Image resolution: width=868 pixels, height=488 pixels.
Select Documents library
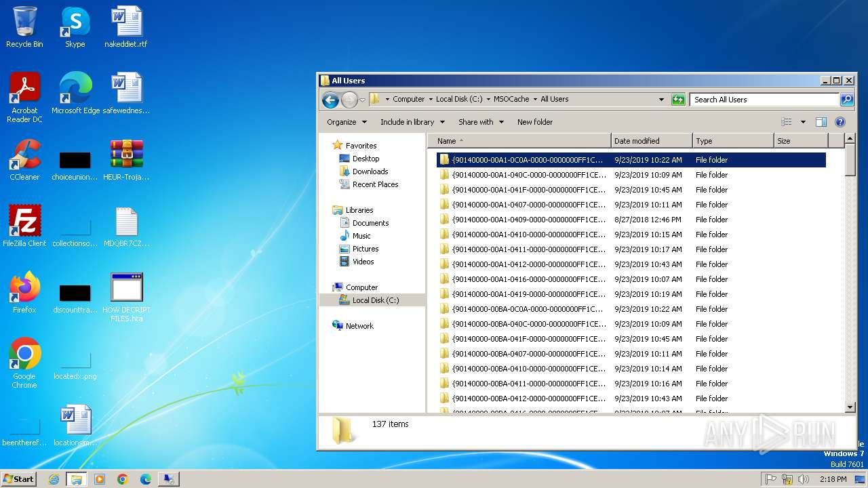click(x=370, y=223)
